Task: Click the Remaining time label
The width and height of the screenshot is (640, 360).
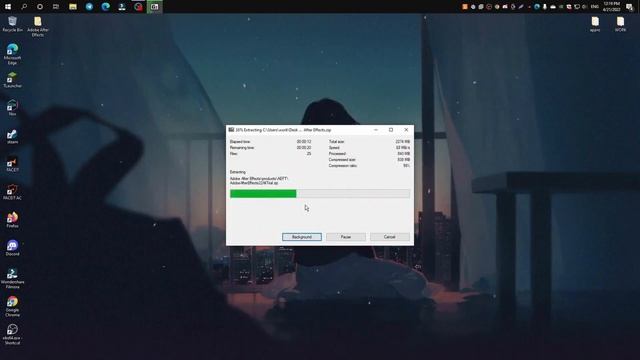Action: pyautogui.click(x=242, y=148)
